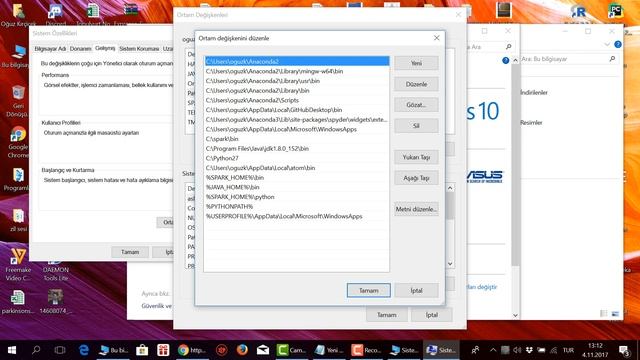The width and height of the screenshot is (640, 360).
Task: Click Yukarı Taşı button
Action: pos(416,157)
